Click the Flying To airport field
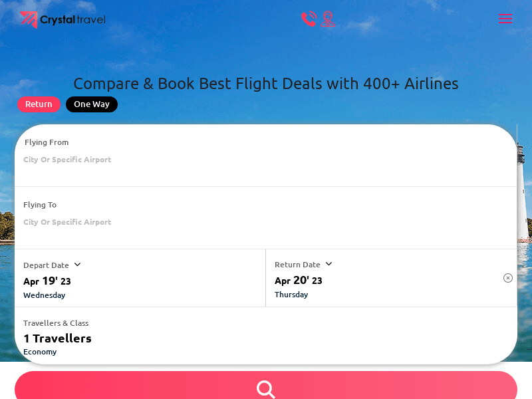Screen dimensions: 532x399 click(x=67, y=222)
